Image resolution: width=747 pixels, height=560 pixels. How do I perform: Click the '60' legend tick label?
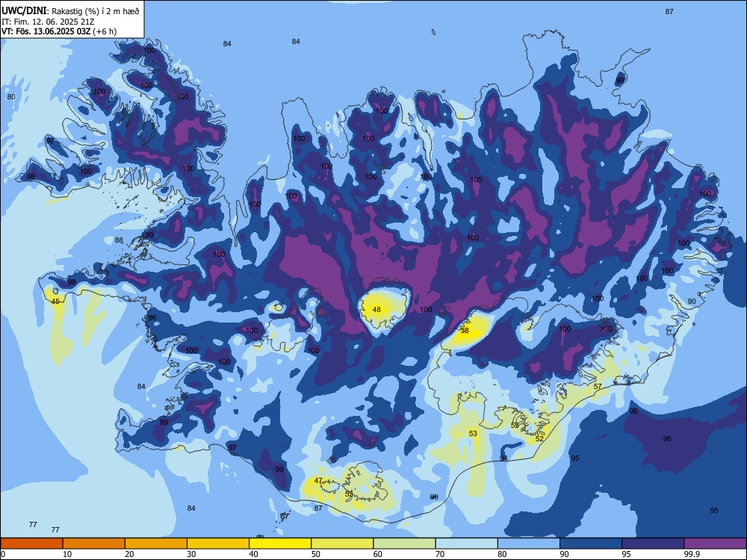378,554
